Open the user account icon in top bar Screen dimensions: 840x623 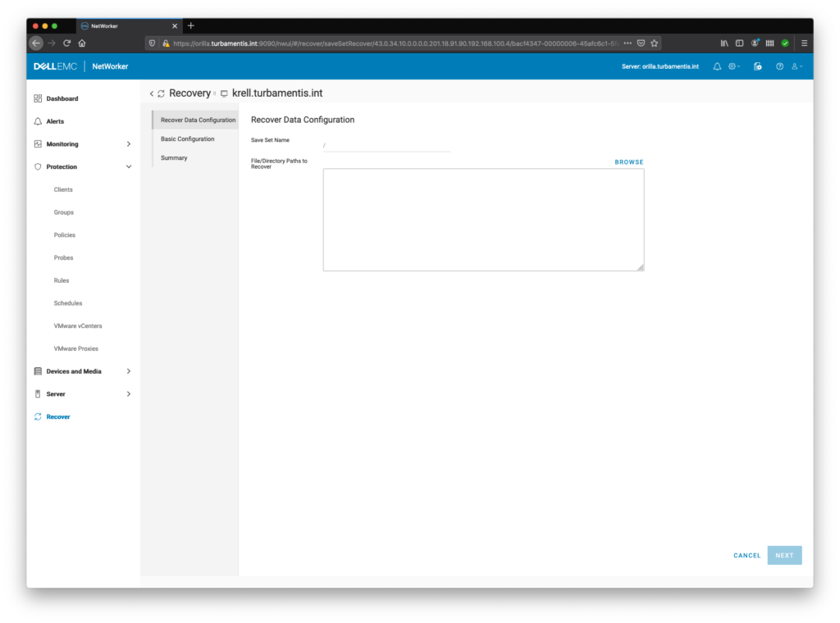(x=794, y=66)
